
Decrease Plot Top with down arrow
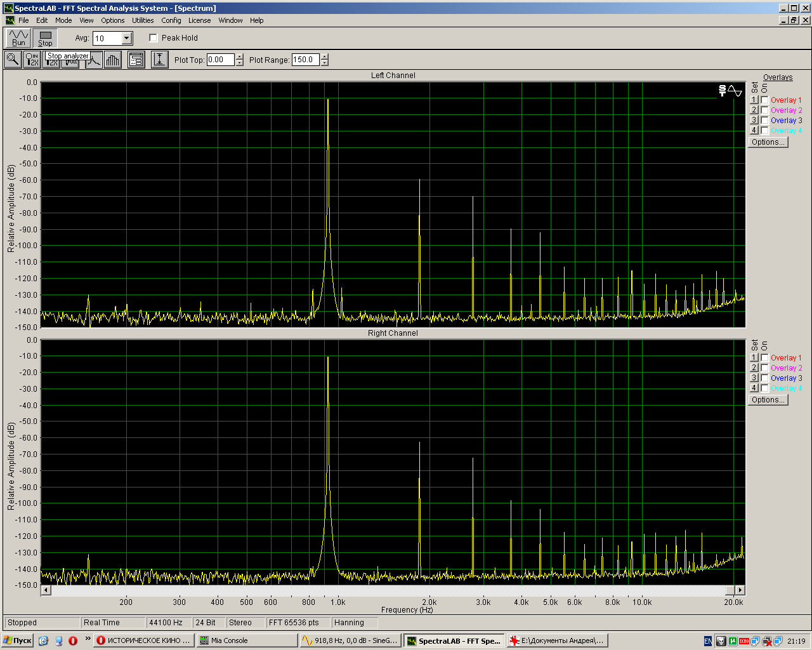[x=239, y=63]
